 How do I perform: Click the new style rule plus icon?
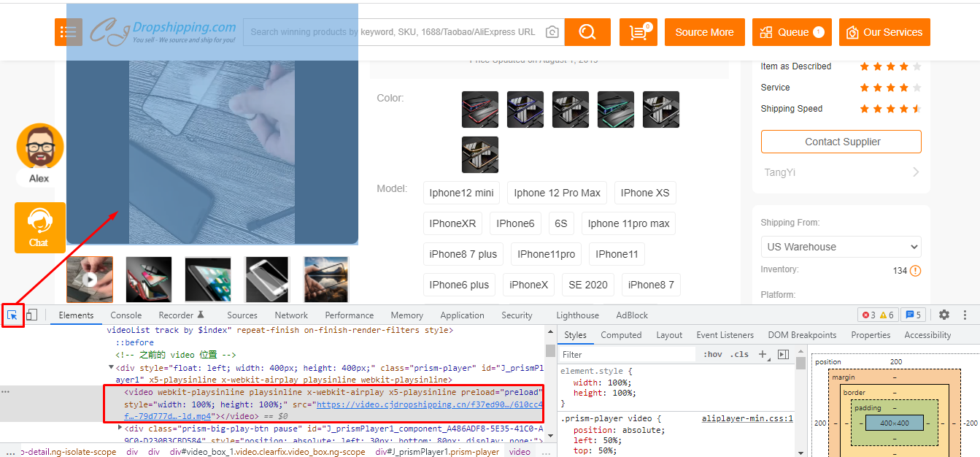(762, 354)
